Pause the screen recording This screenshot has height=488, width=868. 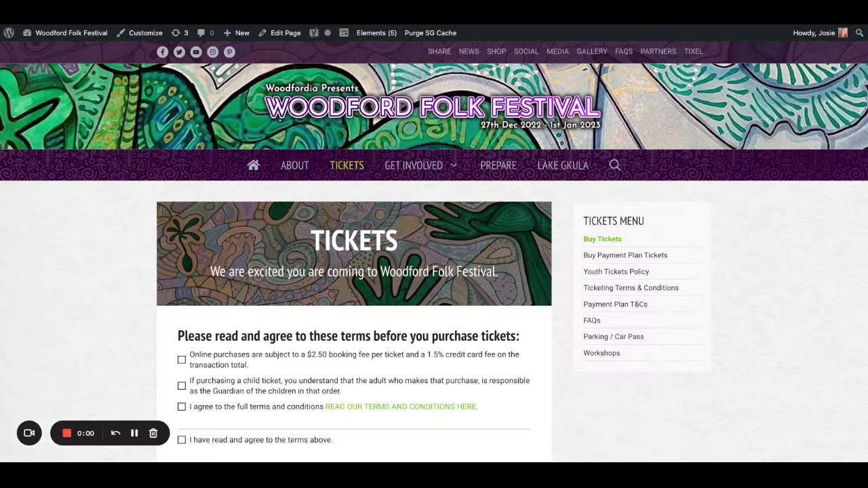click(x=134, y=433)
